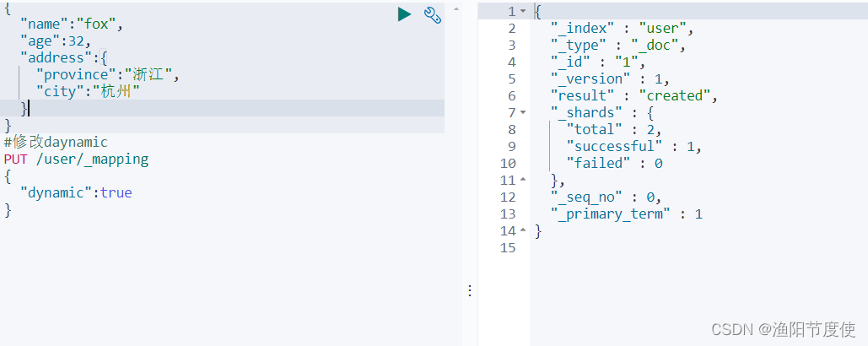This screenshot has height=346, width=868.
Task: Click the "dynamic":true line
Action: click(x=77, y=192)
